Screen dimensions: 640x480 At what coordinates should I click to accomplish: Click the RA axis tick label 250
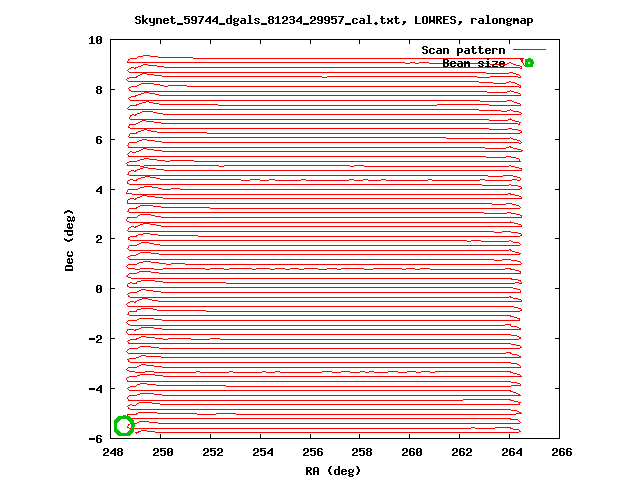pyautogui.click(x=162, y=452)
